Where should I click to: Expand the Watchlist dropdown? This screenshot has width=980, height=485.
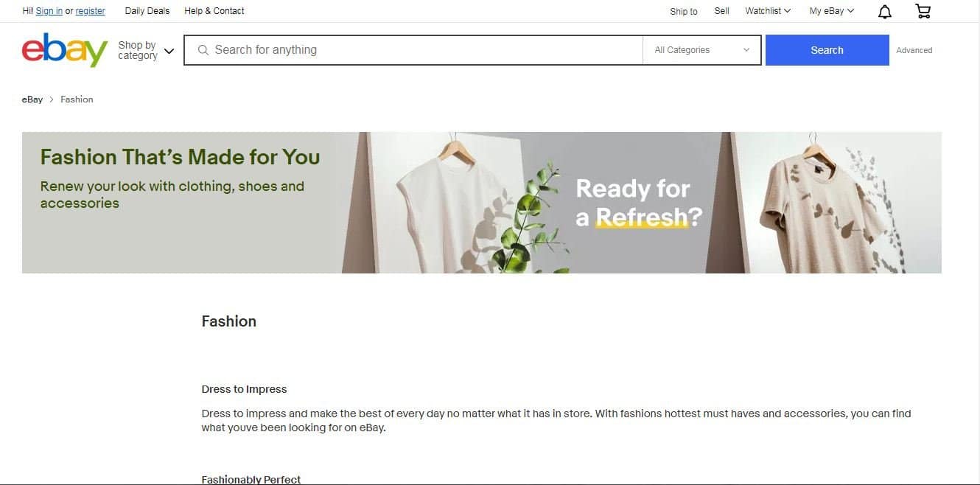tap(768, 11)
